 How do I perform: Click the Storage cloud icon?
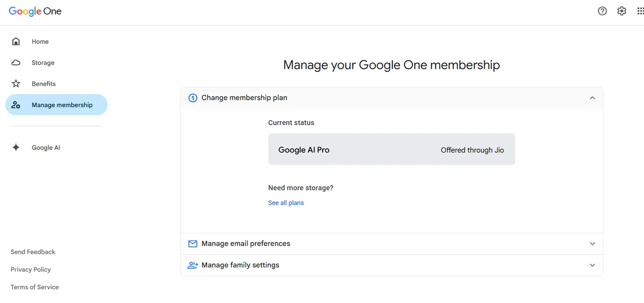tap(16, 63)
